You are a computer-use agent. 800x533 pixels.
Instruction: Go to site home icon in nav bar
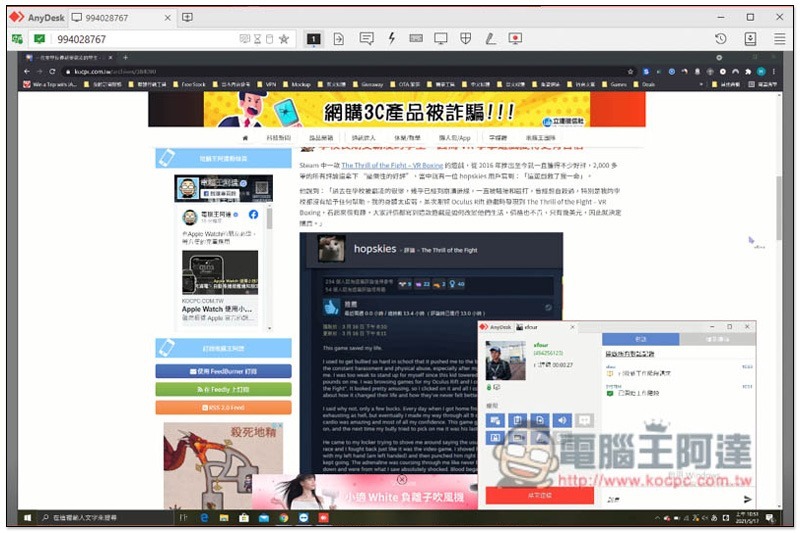(x=245, y=138)
